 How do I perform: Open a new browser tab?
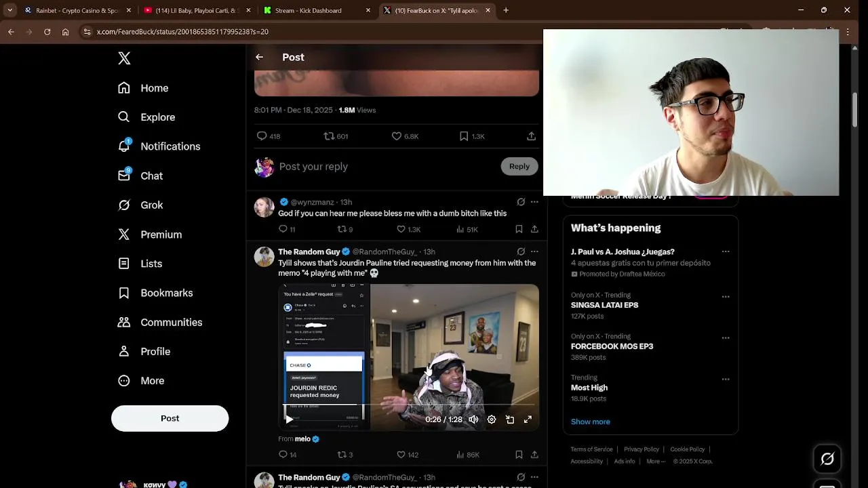[506, 10]
